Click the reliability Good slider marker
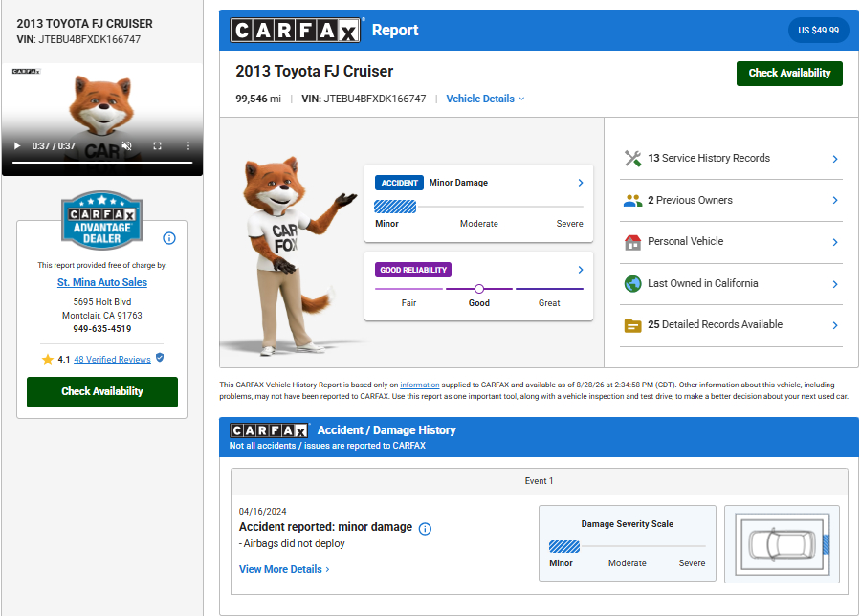The image size is (861, 616). tap(479, 289)
